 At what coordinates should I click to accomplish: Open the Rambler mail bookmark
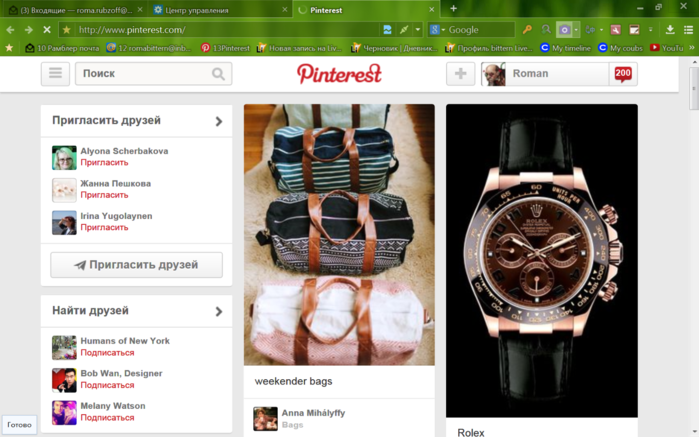click(x=62, y=48)
